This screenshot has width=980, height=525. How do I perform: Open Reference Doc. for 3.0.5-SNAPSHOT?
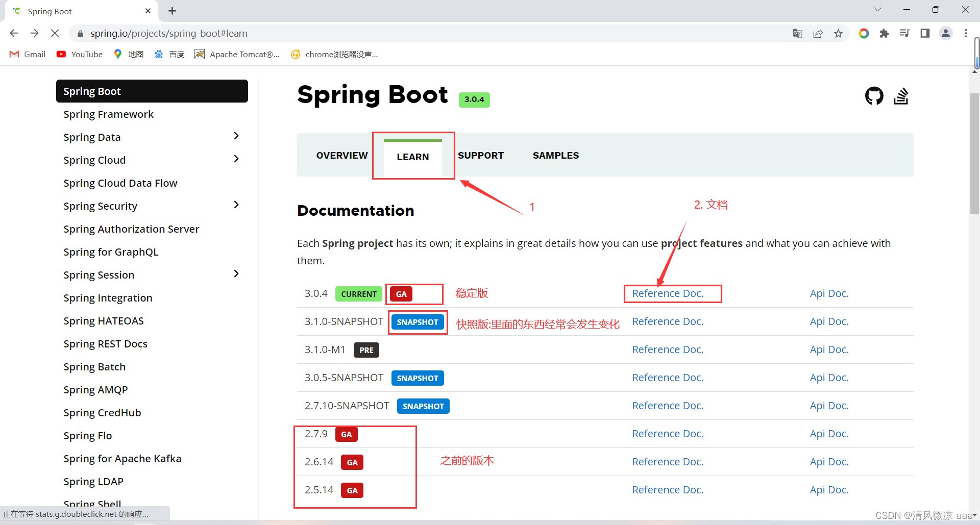coord(668,378)
